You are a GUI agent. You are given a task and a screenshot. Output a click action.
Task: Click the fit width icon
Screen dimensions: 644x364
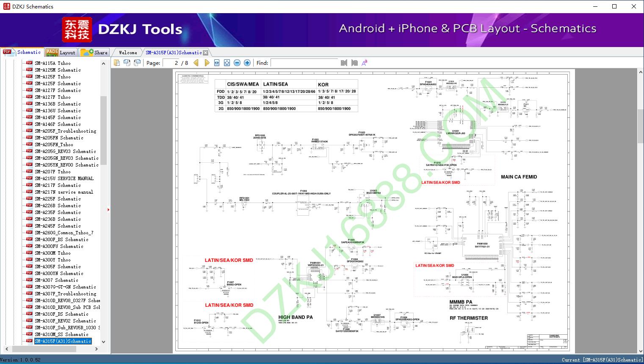point(217,63)
